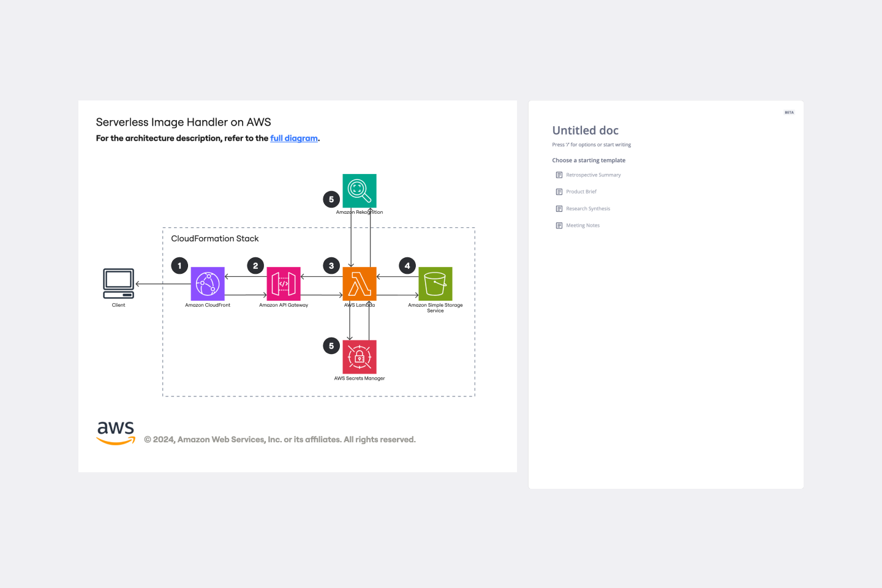Pick the Research Synthesis template
The height and width of the screenshot is (588, 882).
point(587,209)
